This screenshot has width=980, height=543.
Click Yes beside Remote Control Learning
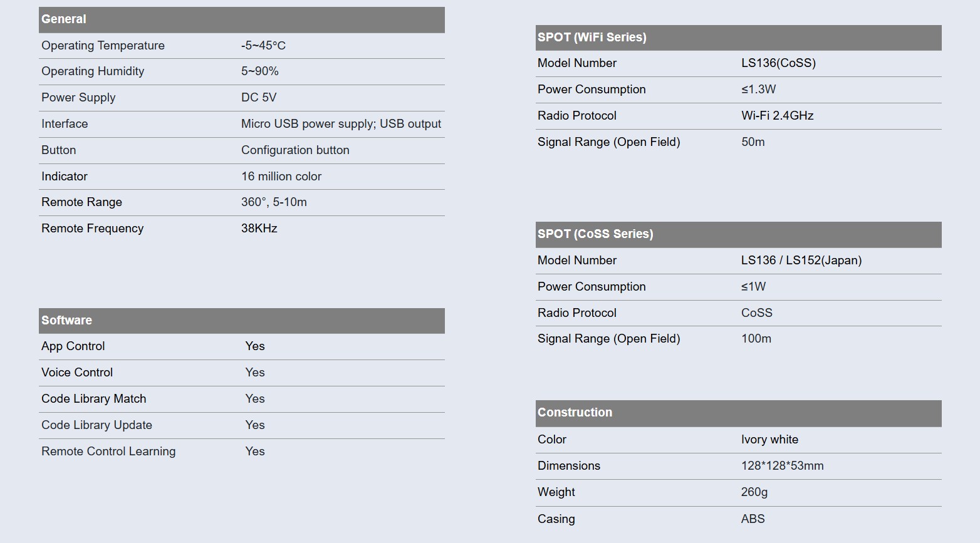(x=255, y=452)
